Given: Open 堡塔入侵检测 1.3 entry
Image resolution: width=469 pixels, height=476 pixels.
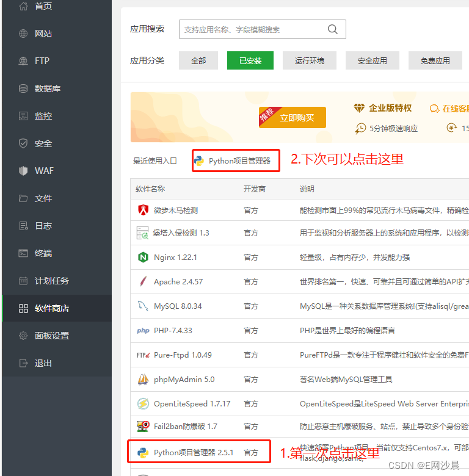Looking at the screenshot, I should pyautogui.click(x=181, y=233).
